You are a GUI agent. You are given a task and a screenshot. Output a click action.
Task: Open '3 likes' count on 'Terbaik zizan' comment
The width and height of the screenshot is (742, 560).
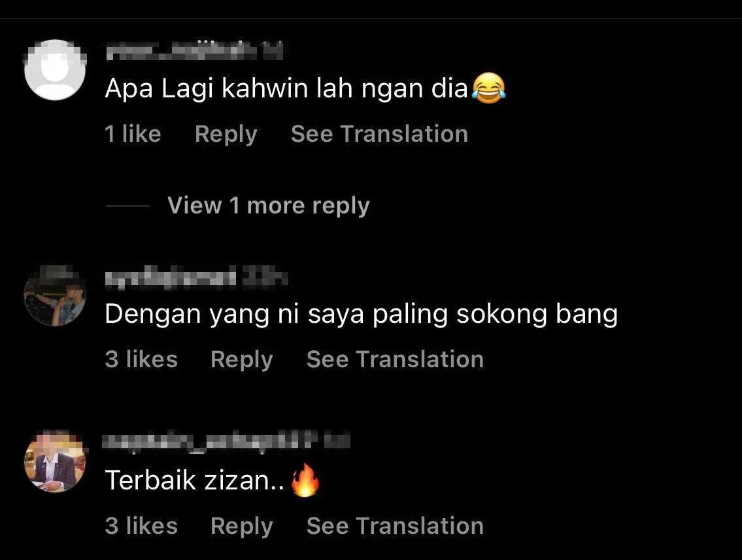pos(141,526)
